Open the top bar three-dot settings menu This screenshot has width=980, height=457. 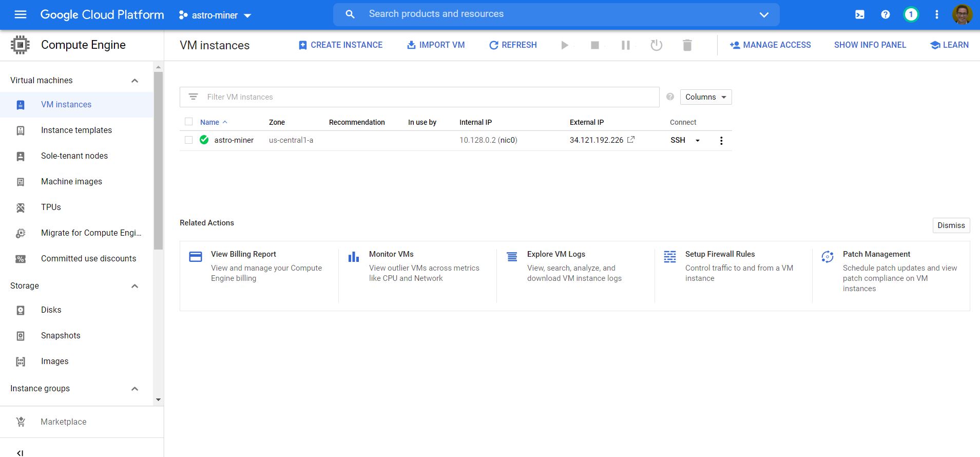pyautogui.click(x=937, y=14)
